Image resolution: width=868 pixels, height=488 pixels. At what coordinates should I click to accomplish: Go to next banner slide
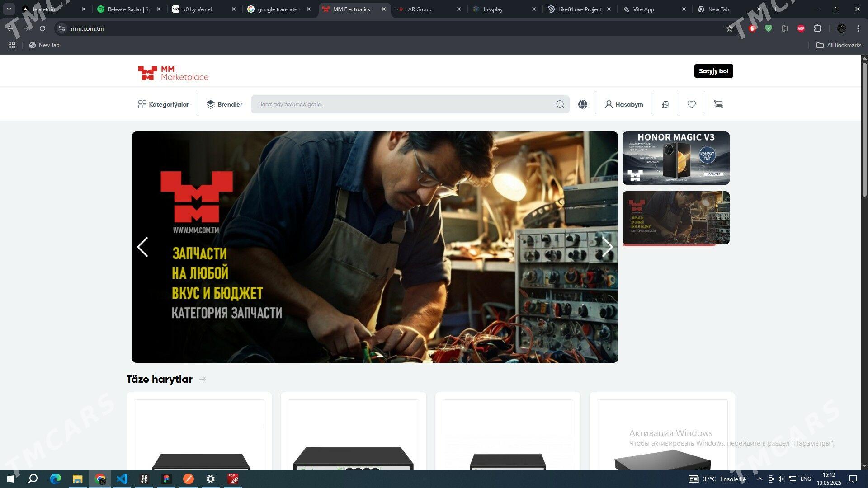[x=607, y=247]
